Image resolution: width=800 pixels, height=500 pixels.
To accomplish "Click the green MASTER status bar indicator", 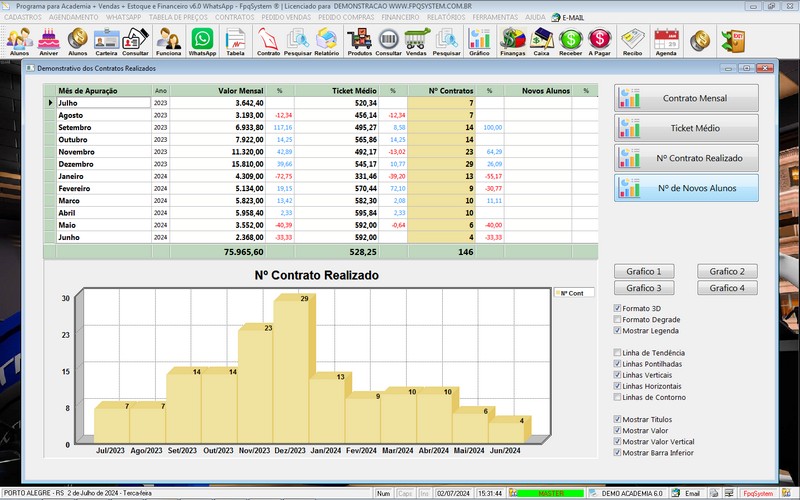I will 551,493.
